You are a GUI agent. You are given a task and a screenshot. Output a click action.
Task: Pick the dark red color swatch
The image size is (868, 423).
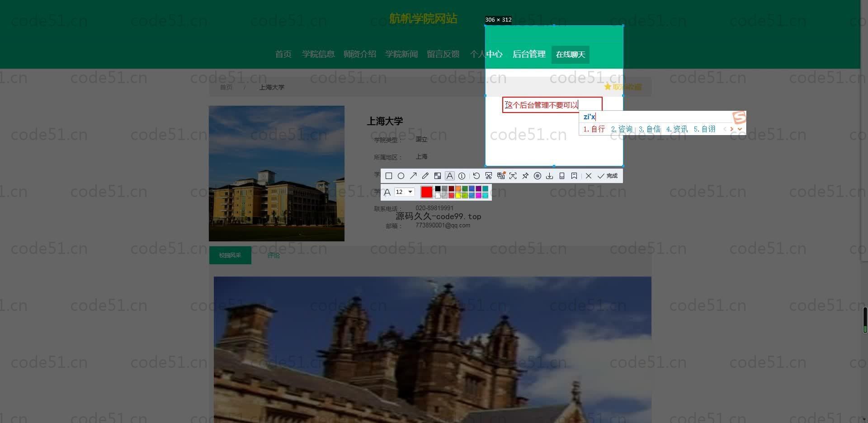451,188
